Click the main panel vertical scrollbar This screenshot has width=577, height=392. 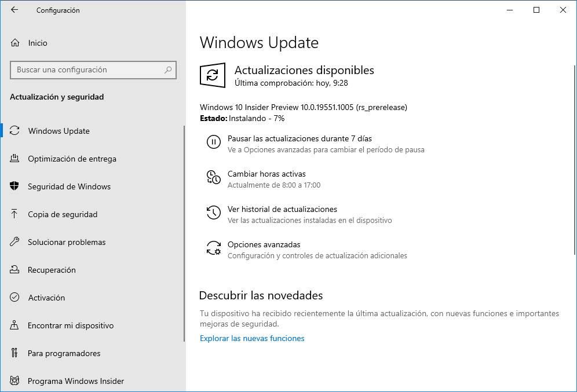575,160
